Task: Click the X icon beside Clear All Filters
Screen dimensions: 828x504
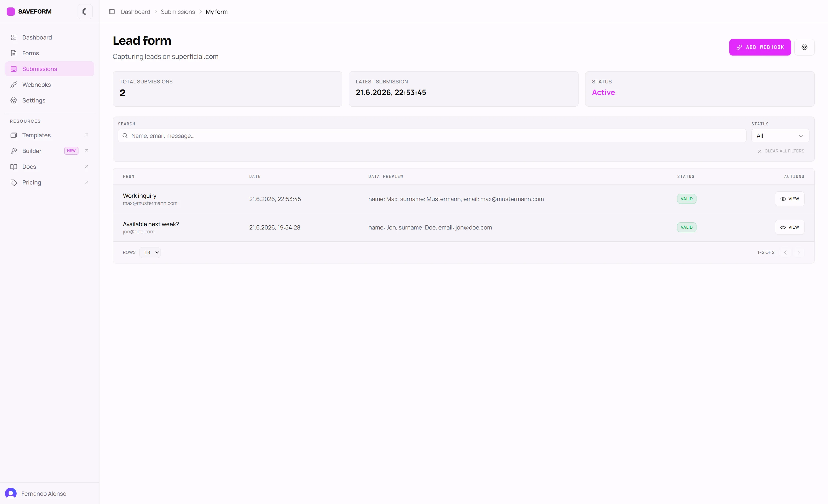Action: pos(759,152)
